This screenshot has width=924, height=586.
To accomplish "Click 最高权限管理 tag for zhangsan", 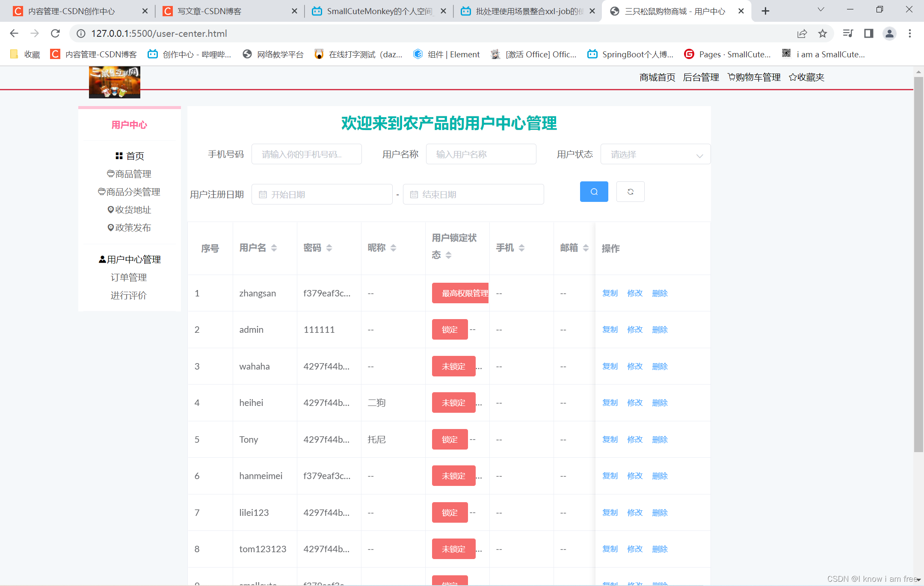I will tap(460, 293).
